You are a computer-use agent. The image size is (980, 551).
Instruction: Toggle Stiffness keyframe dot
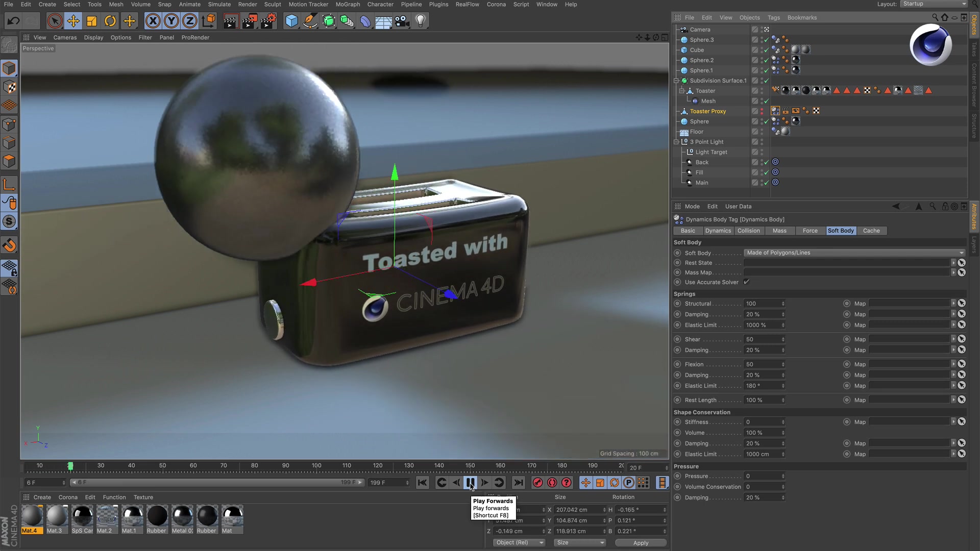click(x=677, y=422)
